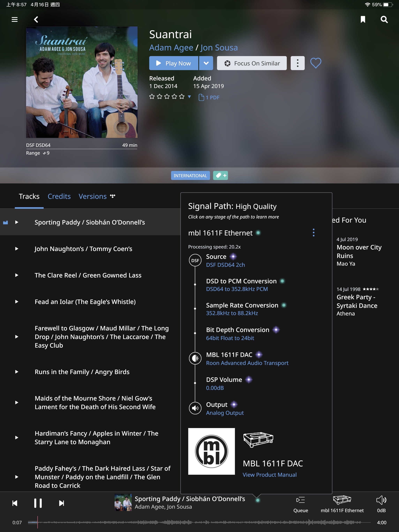This screenshot has height=532, width=399.
Task: Switch to the Credits tab
Action: click(x=59, y=196)
